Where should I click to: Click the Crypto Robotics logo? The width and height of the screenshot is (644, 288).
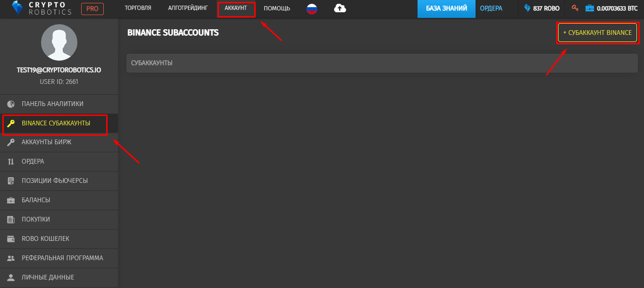point(42,8)
